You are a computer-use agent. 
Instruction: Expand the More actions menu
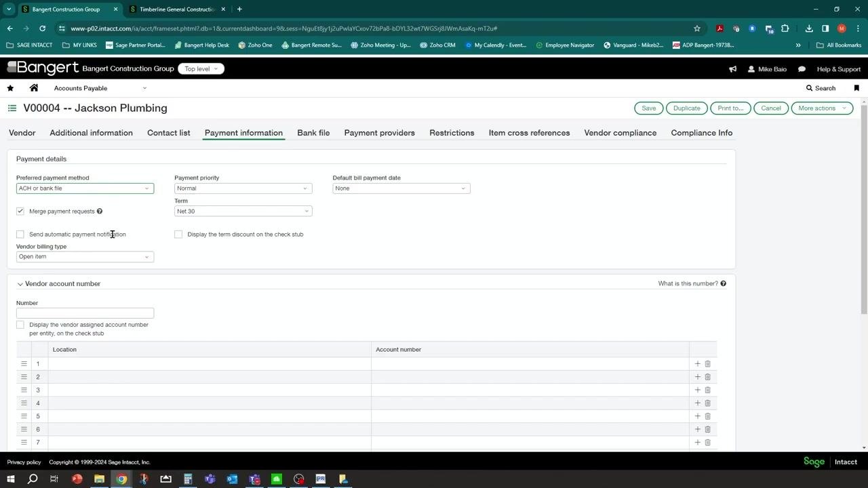coord(822,108)
